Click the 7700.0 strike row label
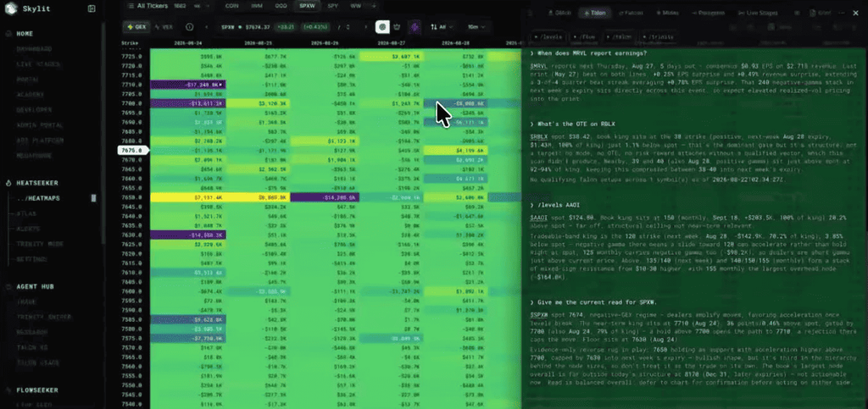 [x=131, y=103]
